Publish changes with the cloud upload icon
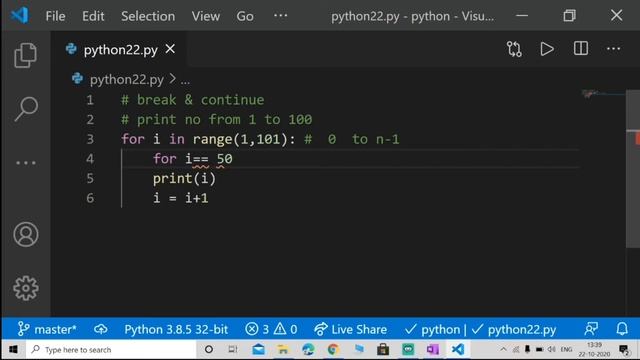The width and height of the screenshot is (640, 360). point(100,329)
